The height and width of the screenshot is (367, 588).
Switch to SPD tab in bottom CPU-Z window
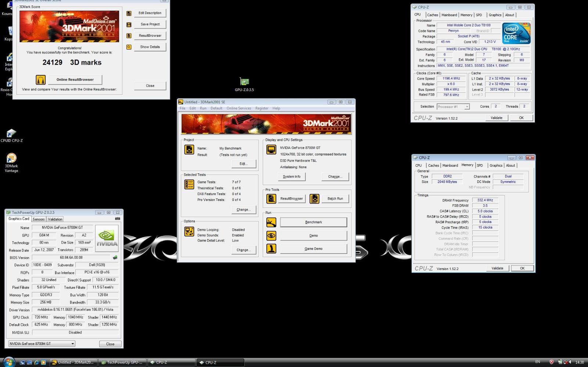pos(480,166)
